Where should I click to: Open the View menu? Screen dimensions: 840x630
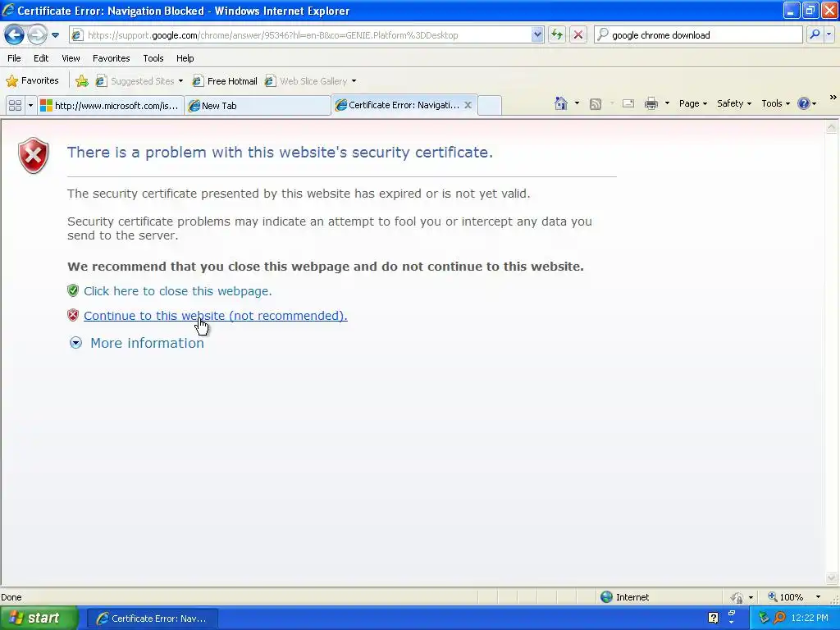[71, 58]
